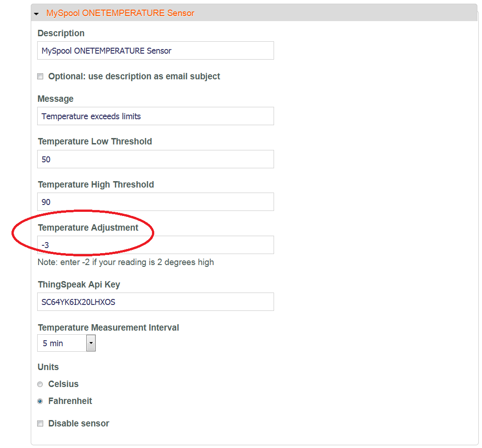Click into the Temperature Adjustment input box
The width and height of the screenshot is (482, 448).
[x=155, y=245]
